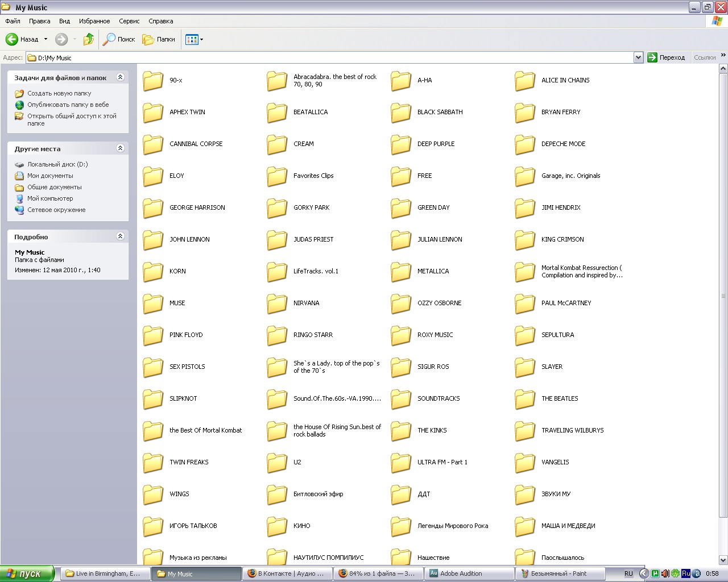Collapse the Другие места panel

[x=120, y=148]
